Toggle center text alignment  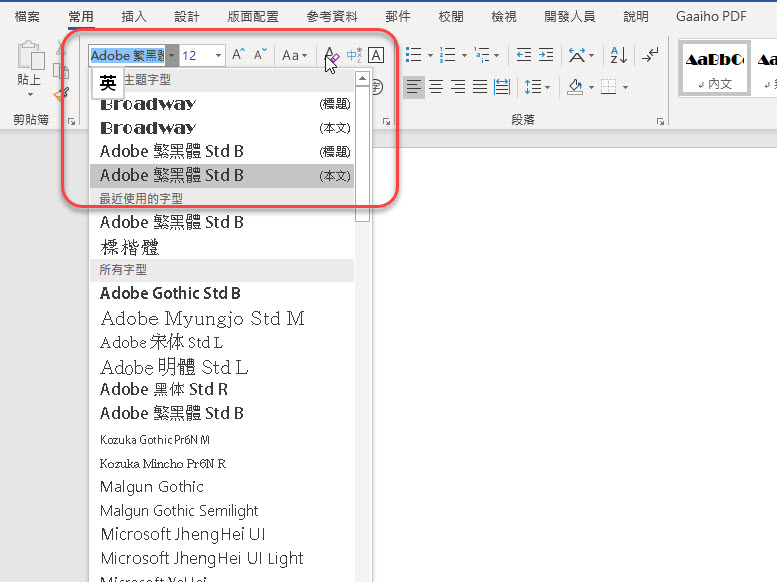click(436, 87)
